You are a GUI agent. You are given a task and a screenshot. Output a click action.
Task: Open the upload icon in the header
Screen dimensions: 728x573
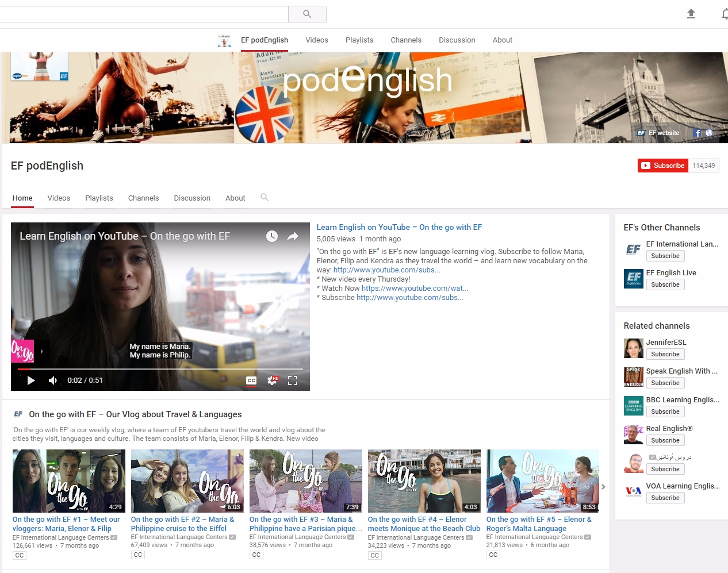click(691, 14)
